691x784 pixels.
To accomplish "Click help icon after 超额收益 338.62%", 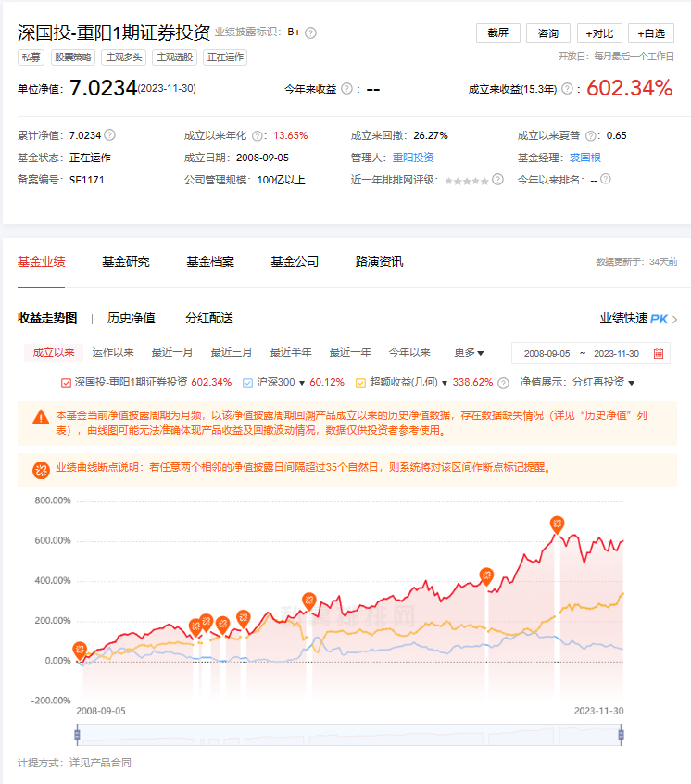I will click(x=503, y=383).
